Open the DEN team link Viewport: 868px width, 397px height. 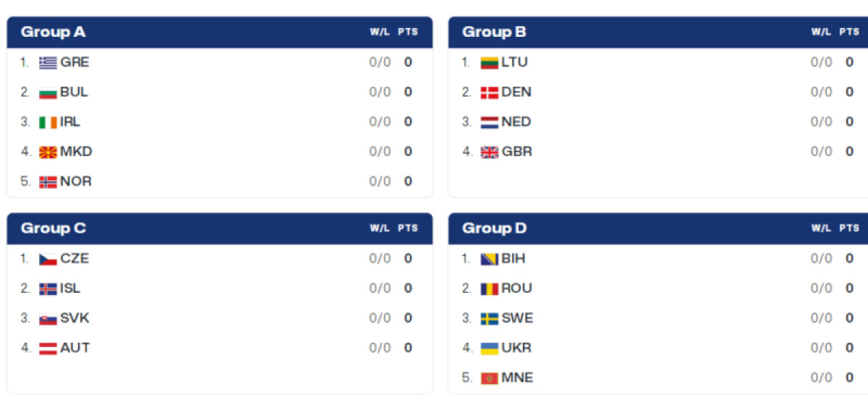(516, 93)
